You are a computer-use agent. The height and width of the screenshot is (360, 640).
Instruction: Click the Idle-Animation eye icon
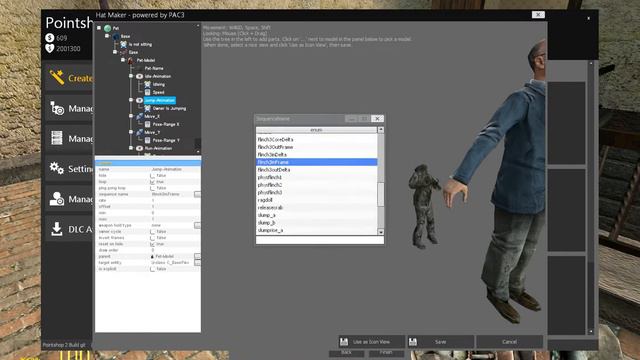[139, 76]
